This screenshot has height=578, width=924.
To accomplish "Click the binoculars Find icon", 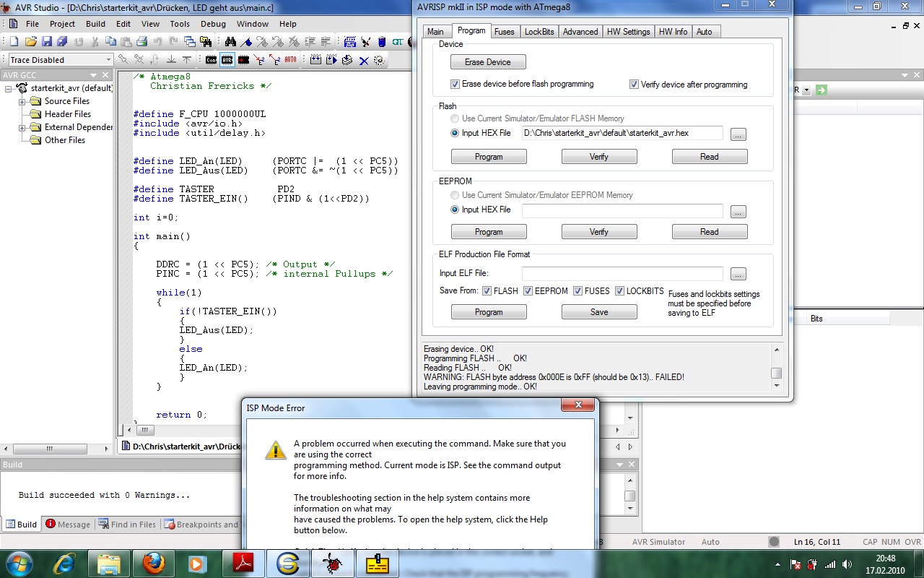I will tap(230, 42).
